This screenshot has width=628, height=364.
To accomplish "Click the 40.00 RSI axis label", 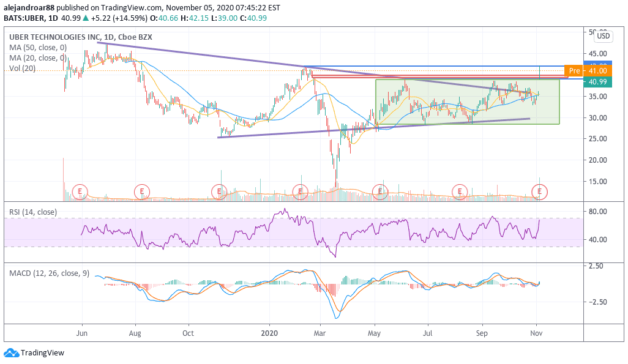I will [597, 239].
